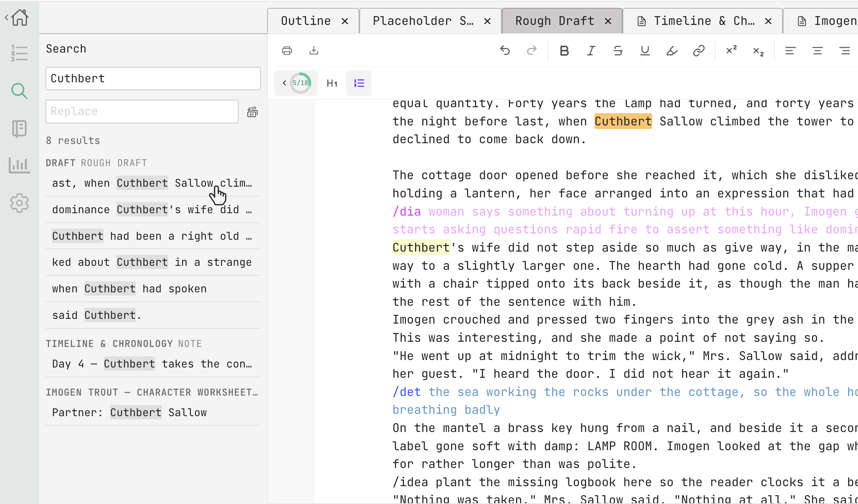Open the settings gear icon
This screenshot has height=504, width=858.
[19, 203]
